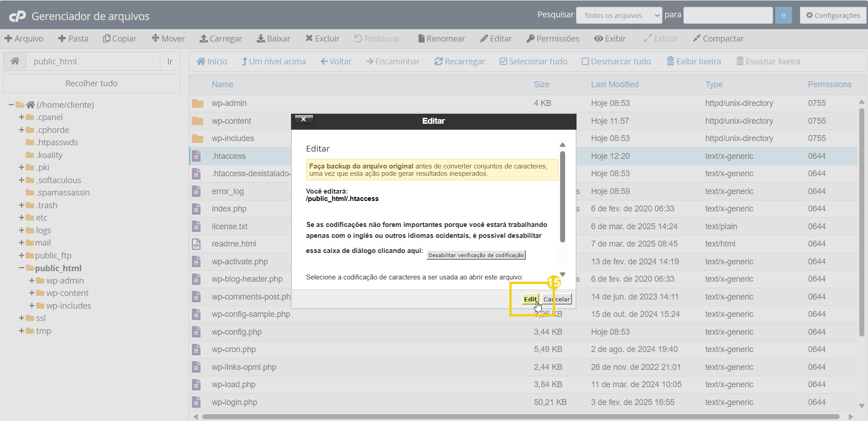The width and height of the screenshot is (868, 421).
Task: Focus the search text field after para
Action: (x=728, y=16)
